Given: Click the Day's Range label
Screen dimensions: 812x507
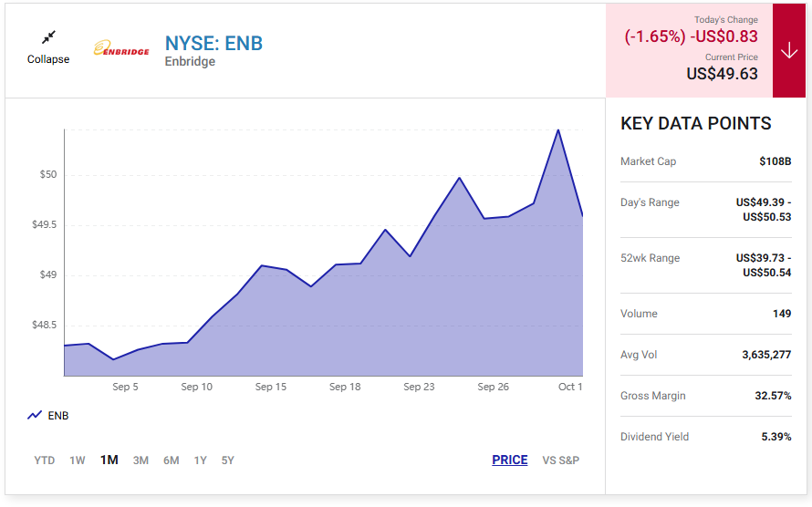Looking at the screenshot, I should (650, 202).
